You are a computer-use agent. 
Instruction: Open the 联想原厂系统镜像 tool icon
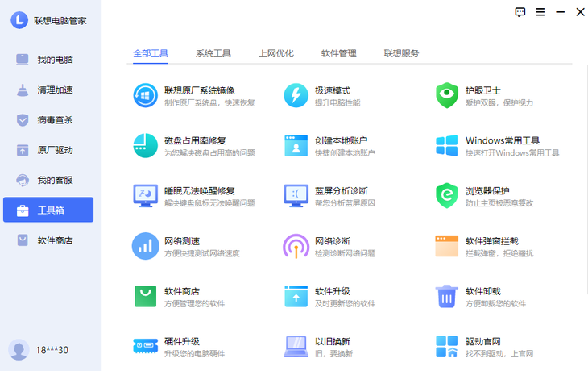pos(146,95)
